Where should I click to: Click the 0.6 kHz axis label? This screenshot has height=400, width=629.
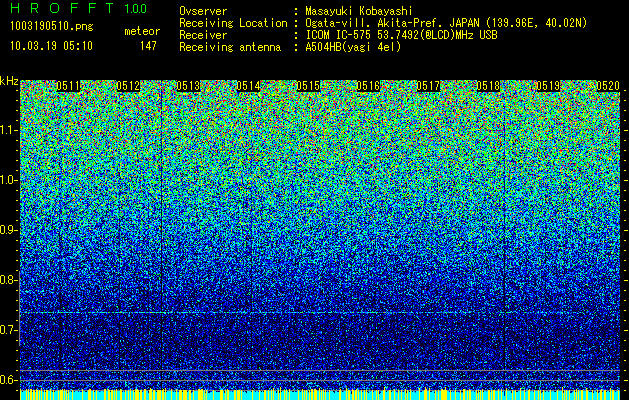(8, 380)
